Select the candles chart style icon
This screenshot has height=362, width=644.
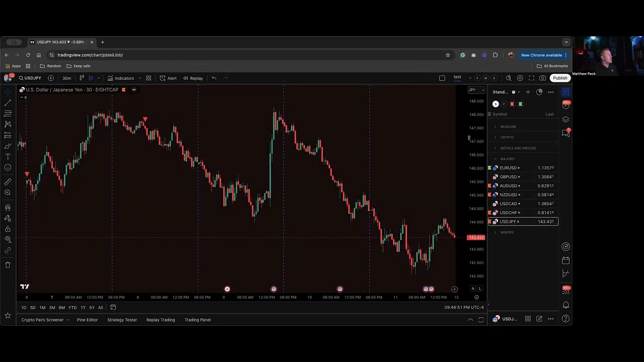coord(91,78)
